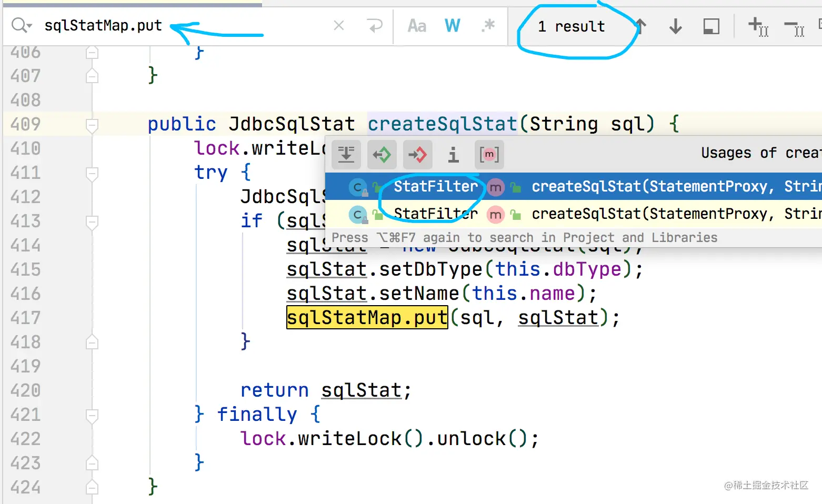Screen dimensions: 822x504
Task: Select the highlighted StatFilter usage row
Action: (x=574, y=187)
